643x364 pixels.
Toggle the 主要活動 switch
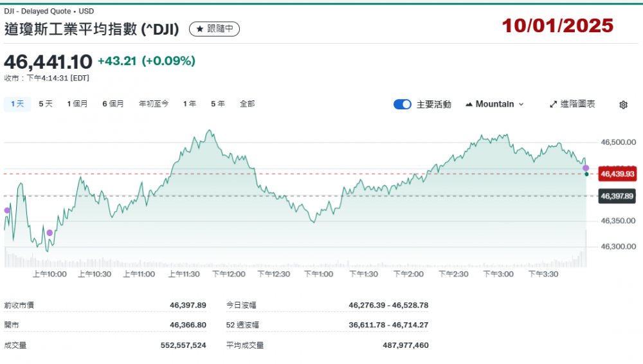403,104
